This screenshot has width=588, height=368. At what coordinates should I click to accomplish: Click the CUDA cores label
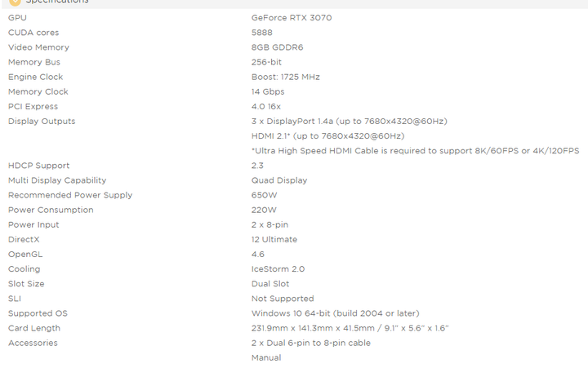coord(33,33)
